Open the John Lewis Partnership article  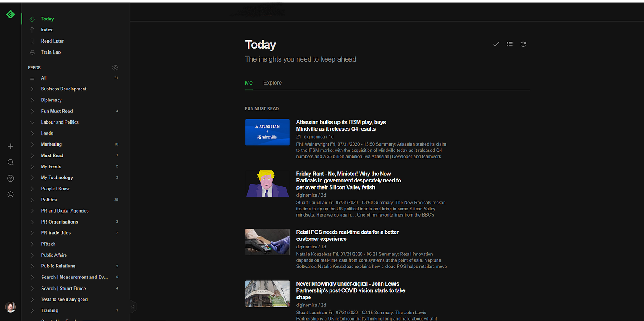point(350,290)
